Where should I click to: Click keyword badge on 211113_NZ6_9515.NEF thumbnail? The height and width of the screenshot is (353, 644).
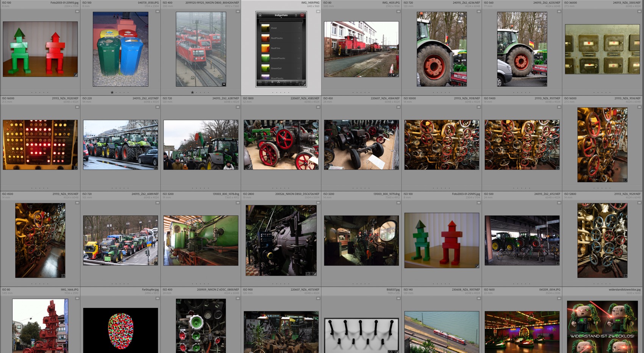click(x=63, y=276)
